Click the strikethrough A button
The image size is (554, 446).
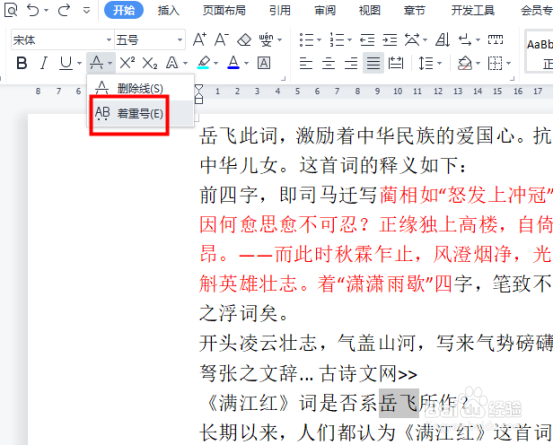[96, 64]
